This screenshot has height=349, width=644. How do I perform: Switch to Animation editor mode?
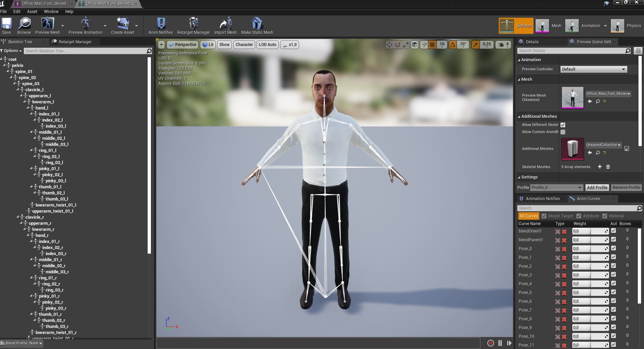tap(584, 26)
